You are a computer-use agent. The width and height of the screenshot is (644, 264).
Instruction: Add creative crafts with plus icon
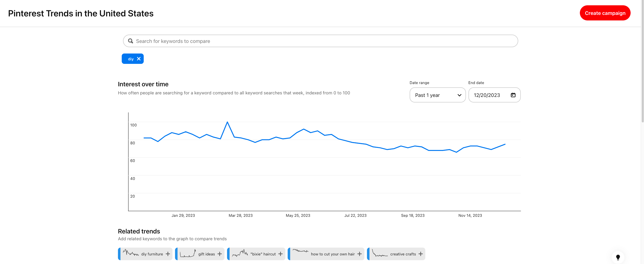[420, 254]
